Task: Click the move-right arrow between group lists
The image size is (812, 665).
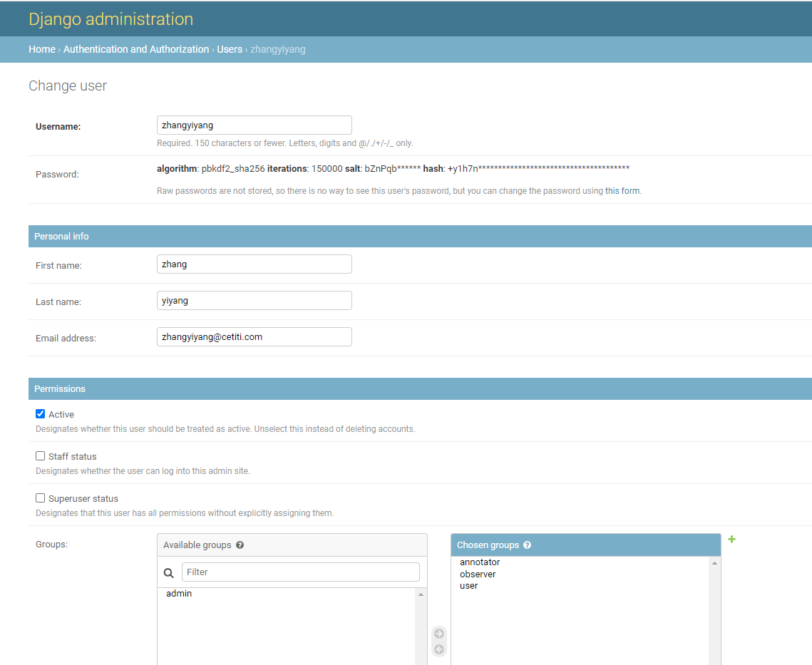Action: pos(439,634)
